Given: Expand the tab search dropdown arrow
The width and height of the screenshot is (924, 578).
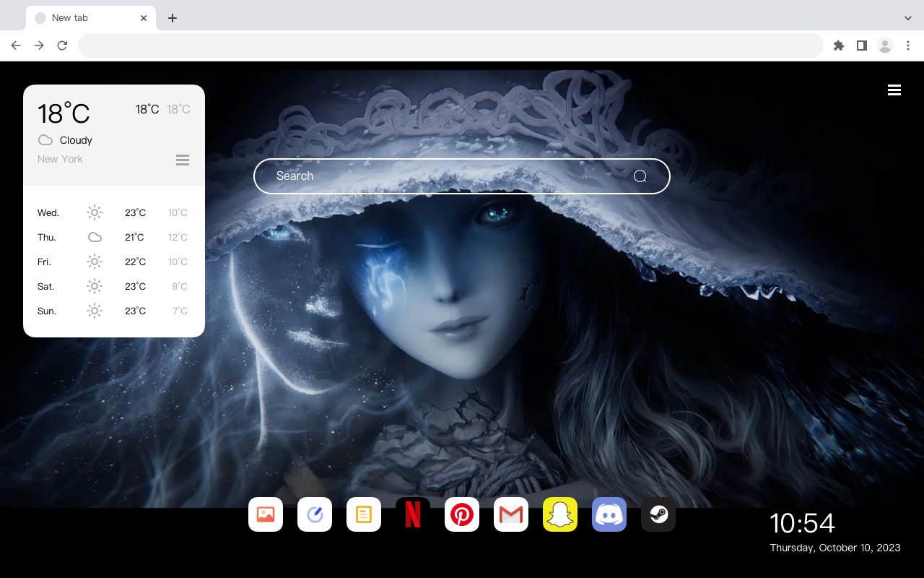Looking at the screenshot, I should click(x=908, y=18).
